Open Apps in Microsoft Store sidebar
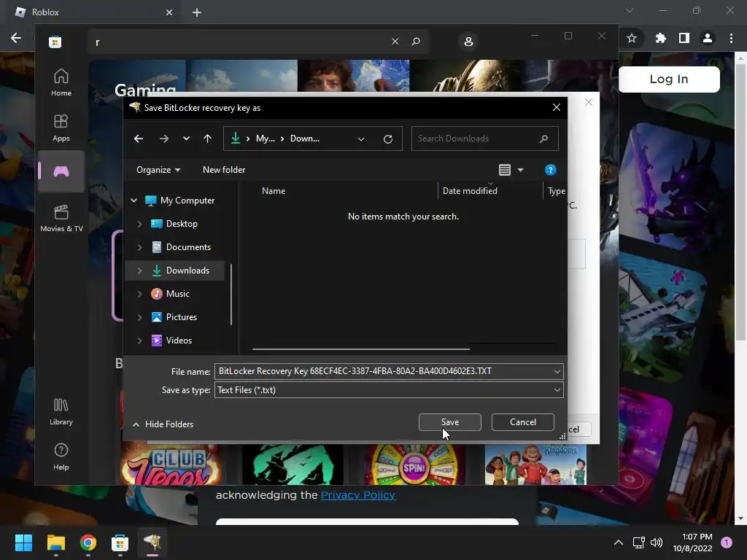The height and width of the screenshot is (560, 747). (61, 128)
